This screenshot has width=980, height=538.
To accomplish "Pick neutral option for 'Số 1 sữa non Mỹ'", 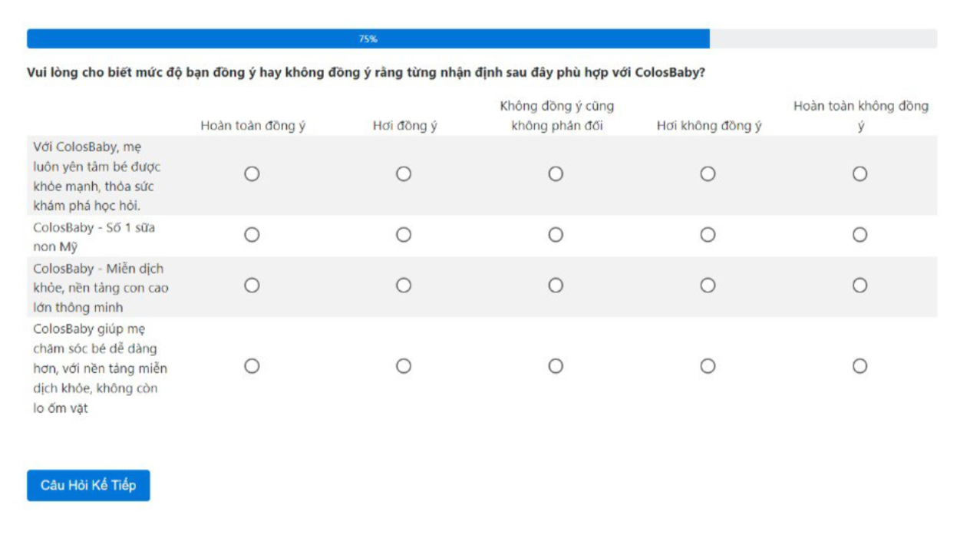I will point(556,235).
